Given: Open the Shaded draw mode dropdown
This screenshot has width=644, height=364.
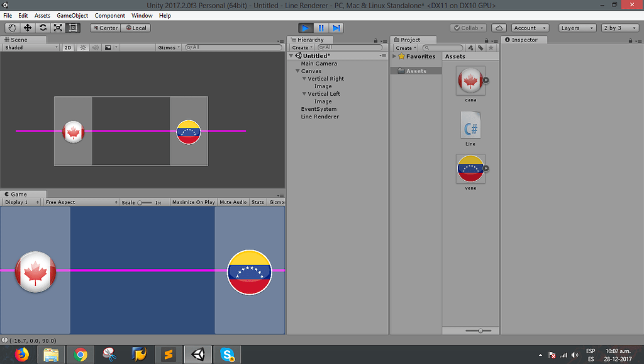Looking at the screenshot, I should (x=30, y=47).
